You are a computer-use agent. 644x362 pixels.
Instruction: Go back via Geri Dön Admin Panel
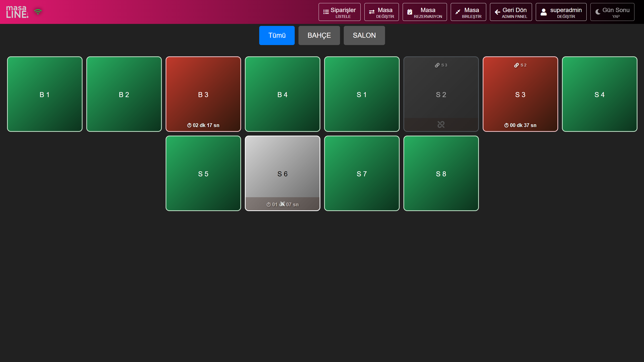coord(511,12)
